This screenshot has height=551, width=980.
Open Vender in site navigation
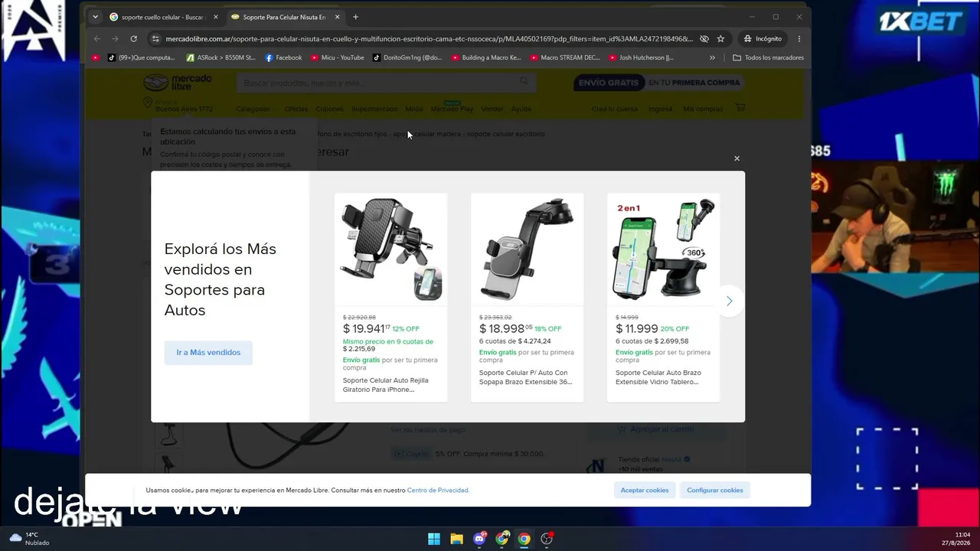(492, 109)
